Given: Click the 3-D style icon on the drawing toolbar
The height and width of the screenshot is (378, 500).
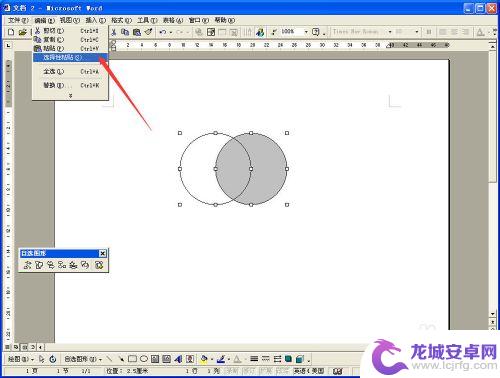Looking at the screenshot, I should click(x=300, y=359).
